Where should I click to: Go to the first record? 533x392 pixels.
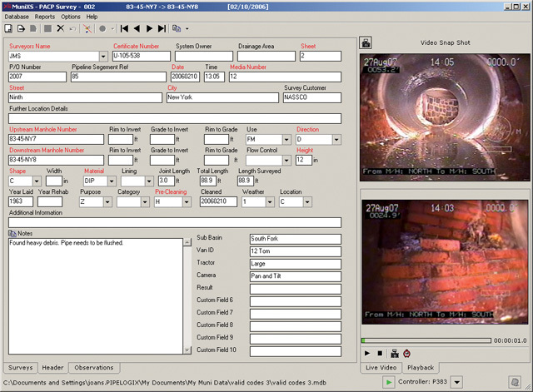[125, 27]
